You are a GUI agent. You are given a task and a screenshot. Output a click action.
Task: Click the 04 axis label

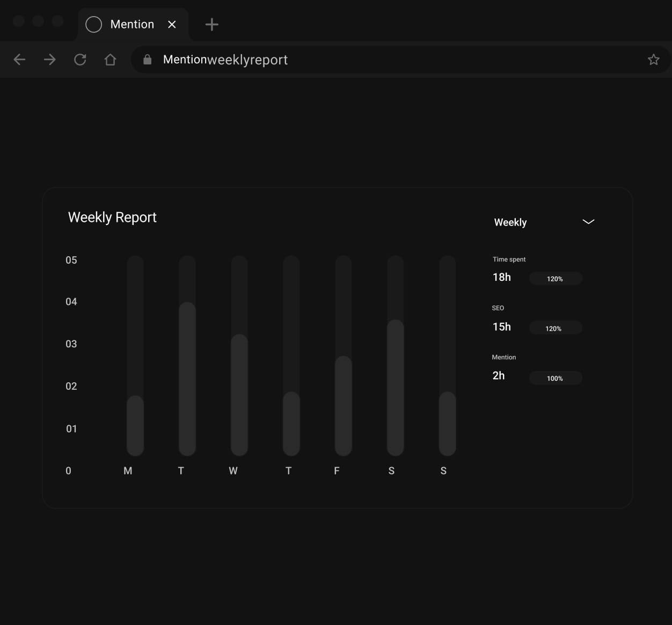point(71,302)
